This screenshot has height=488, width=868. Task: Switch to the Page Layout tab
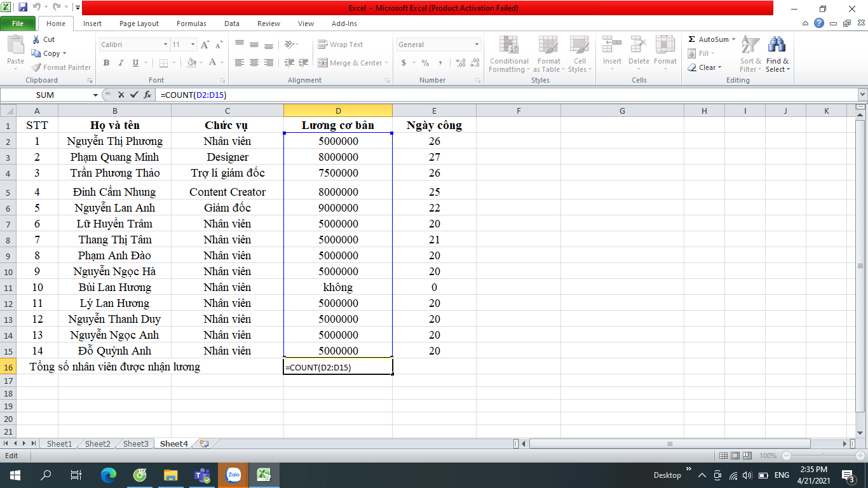tap(139, 24)
